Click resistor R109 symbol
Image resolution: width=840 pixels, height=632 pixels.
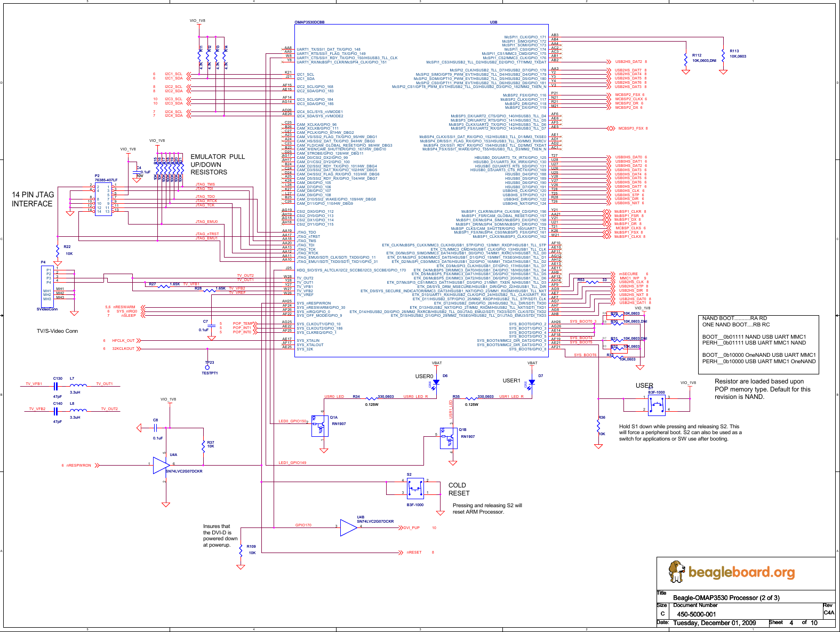click(x=241, y=550)
